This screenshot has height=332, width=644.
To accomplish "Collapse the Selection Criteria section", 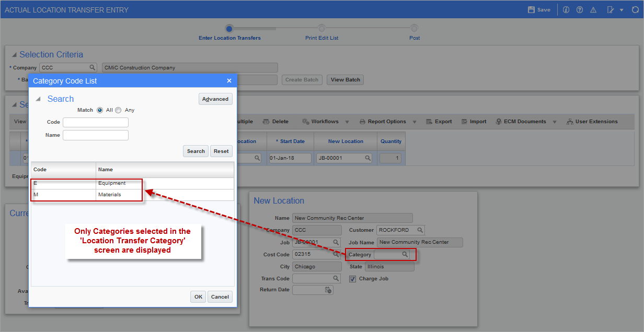I will coord(14,55).
